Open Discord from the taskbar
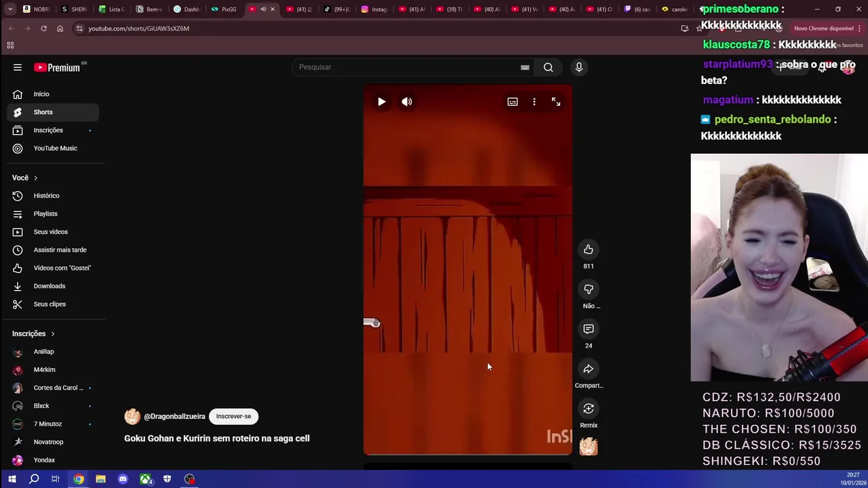This screenshot has width=868, height=488. [123, 479]
